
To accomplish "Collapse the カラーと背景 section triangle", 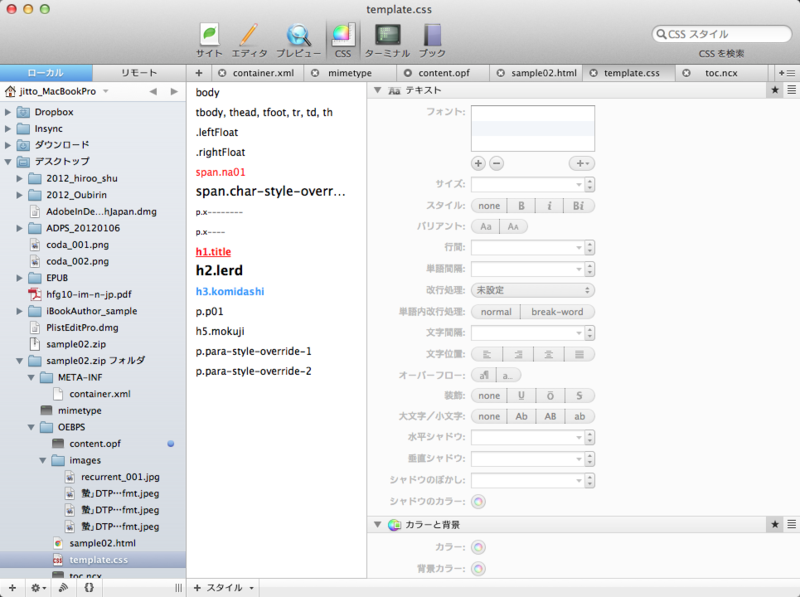I will [x=378, y=524].
